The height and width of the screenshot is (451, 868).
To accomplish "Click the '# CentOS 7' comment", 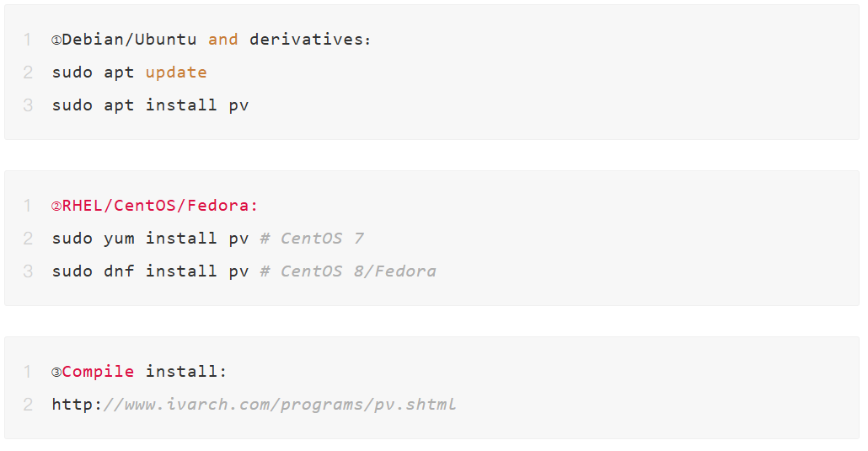I will tap(312, 239).
